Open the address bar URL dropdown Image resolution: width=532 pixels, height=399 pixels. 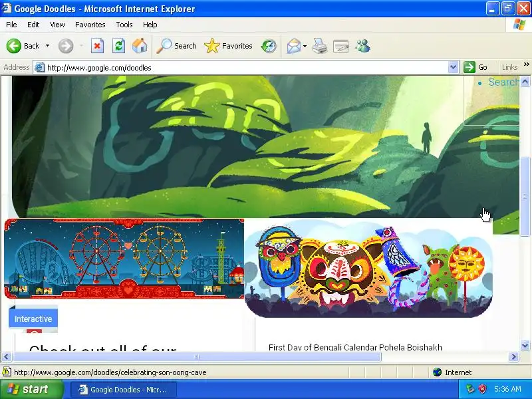[453, 67]
